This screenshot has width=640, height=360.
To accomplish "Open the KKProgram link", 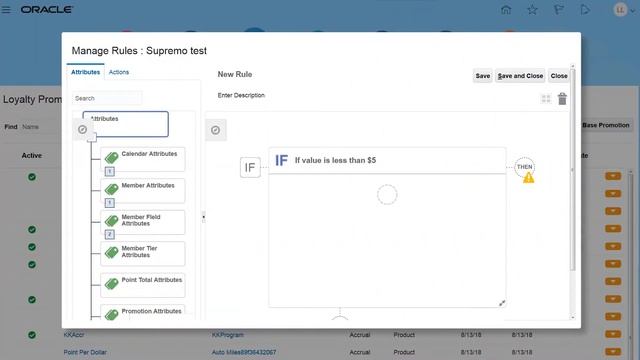I will (227, 335).
